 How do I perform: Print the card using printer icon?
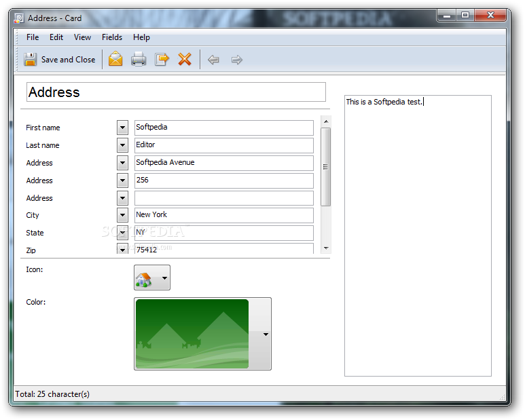click(x=139, y=59)
